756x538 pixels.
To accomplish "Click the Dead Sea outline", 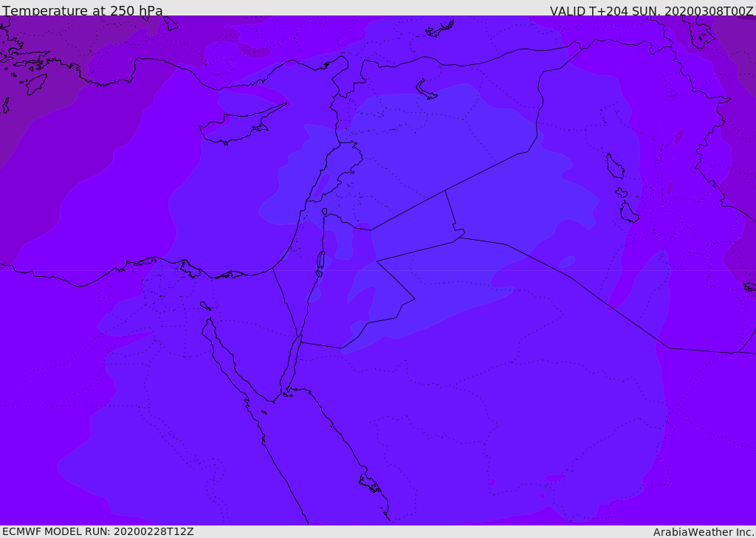I will 320,261.
